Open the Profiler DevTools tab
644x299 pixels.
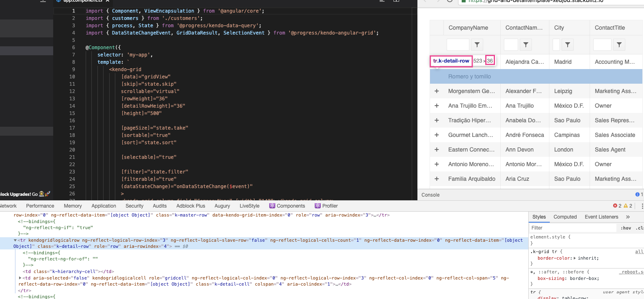coord(326,206)
